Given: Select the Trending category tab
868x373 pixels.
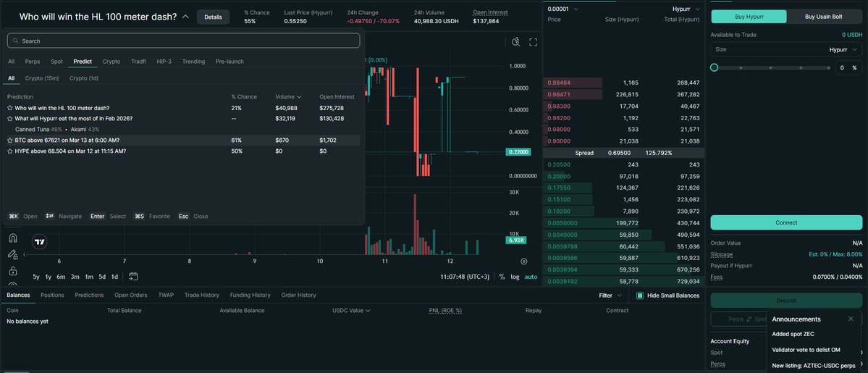Looking at the screenshot, I should pyautogui.click(x=193, y=62).
